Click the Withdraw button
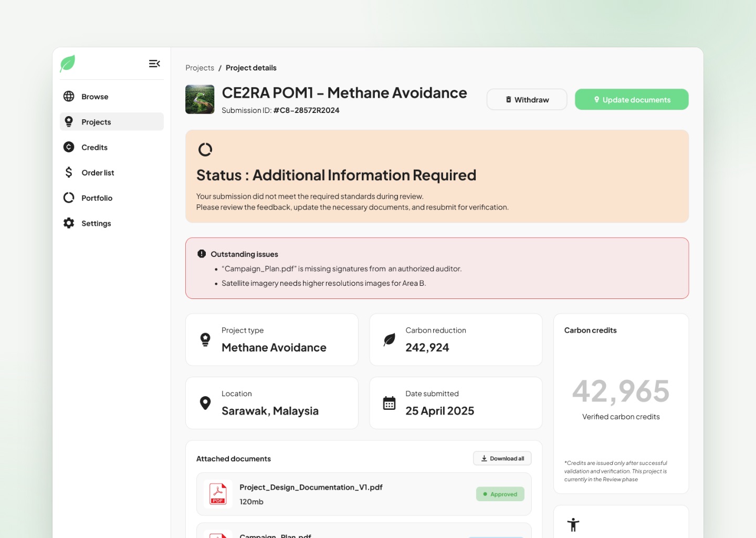 point(527,99)
